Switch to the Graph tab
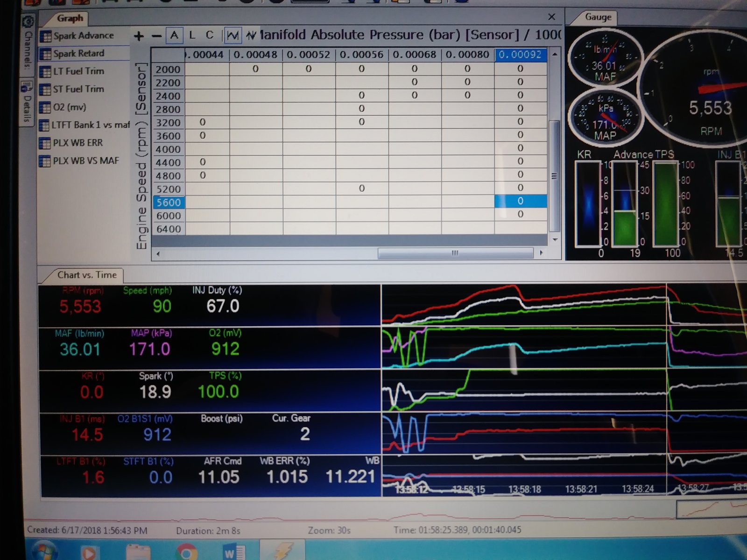Viewport: 747px width, 560px height. (x=70, y=18)
